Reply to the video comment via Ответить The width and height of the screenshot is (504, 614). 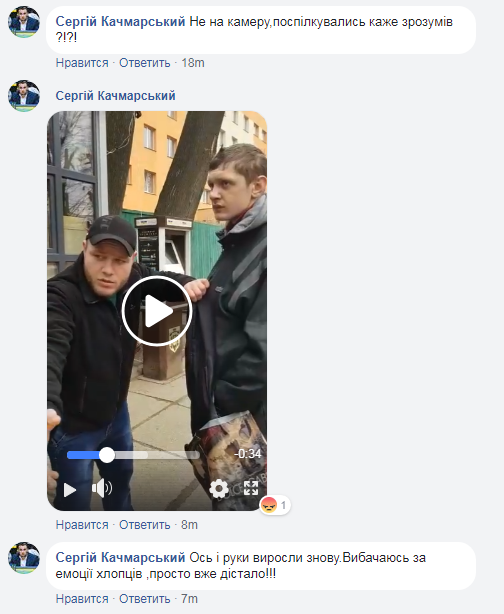coord(145,525)
